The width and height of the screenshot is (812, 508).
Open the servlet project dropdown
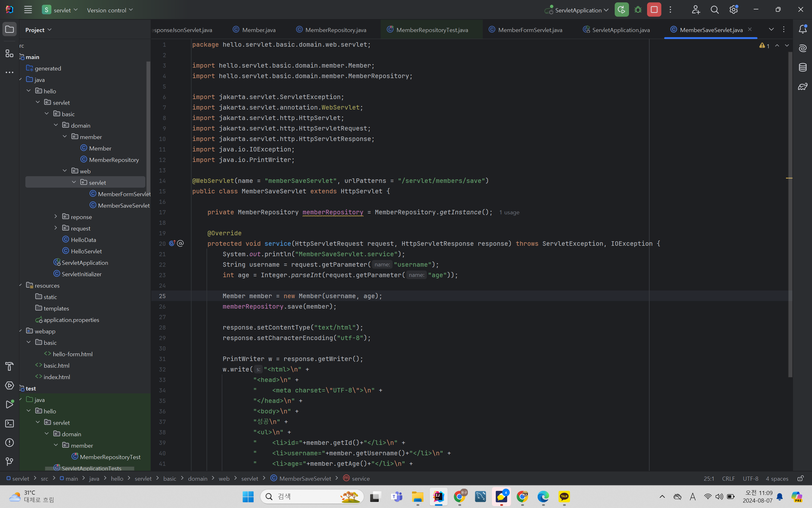pyautogui.click(x=60, y=10)
